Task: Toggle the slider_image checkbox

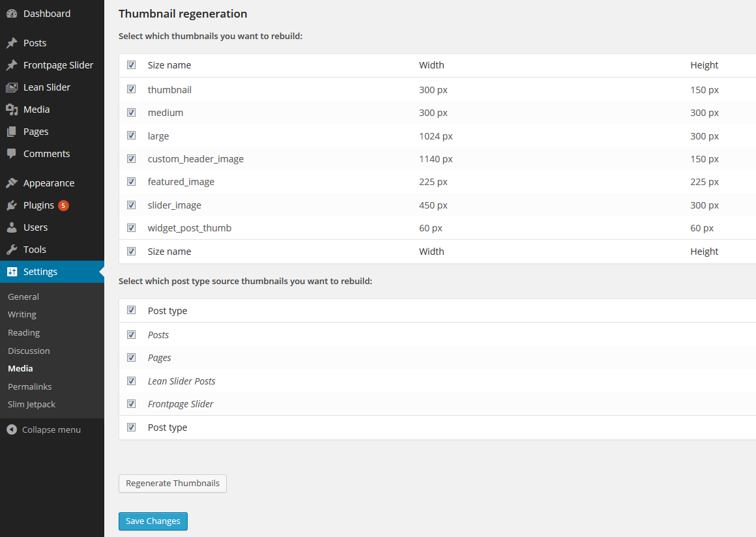Action: click(131, 205)
